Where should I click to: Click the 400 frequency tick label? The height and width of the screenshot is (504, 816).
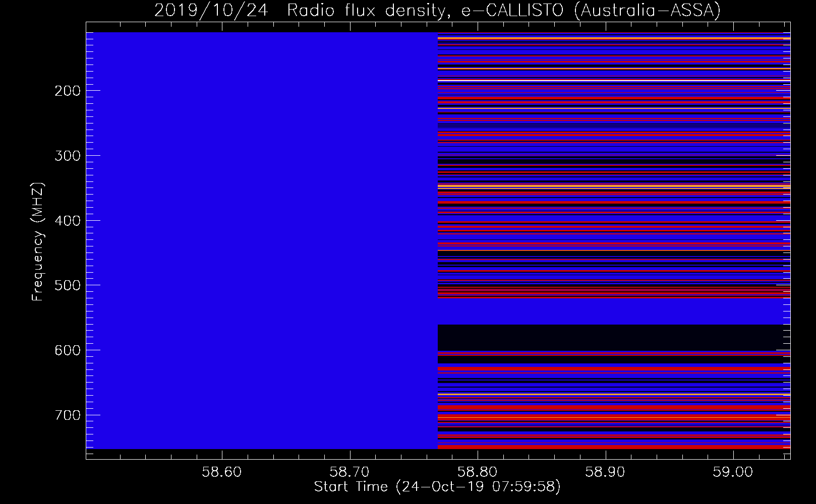click(68, 220)
